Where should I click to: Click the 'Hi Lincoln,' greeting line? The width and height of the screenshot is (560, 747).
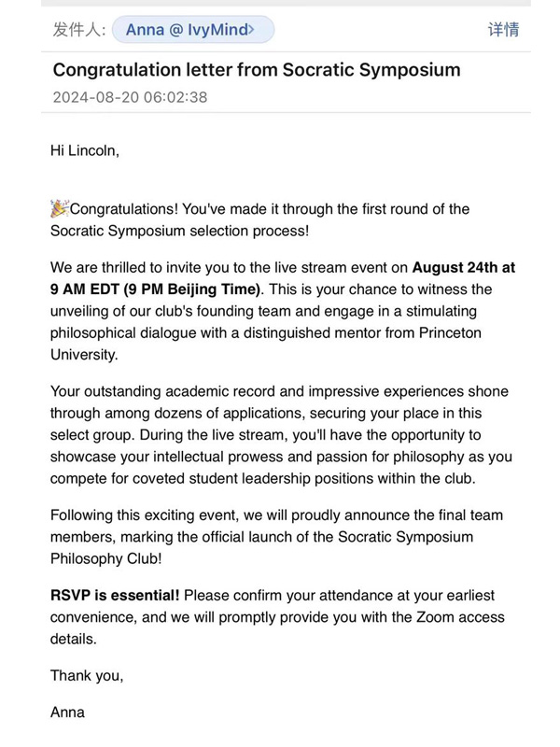[x=85, y=150]
